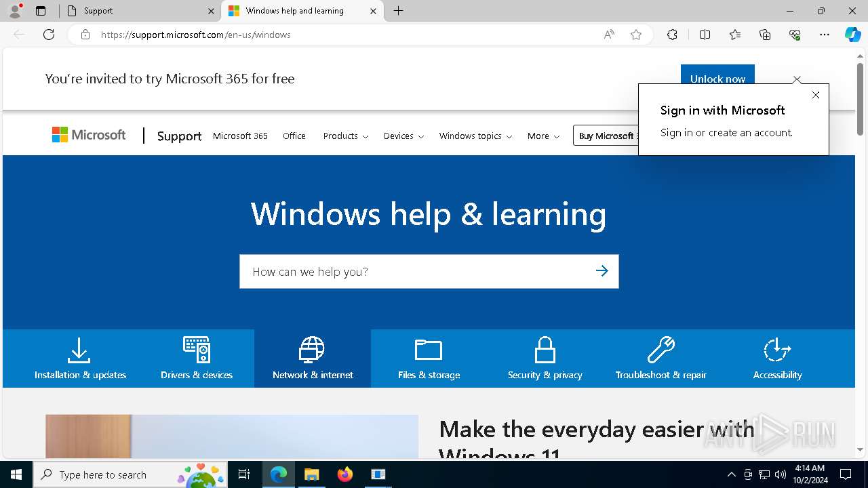Open Drivers & devices category
868x488 pixels.
197,359
